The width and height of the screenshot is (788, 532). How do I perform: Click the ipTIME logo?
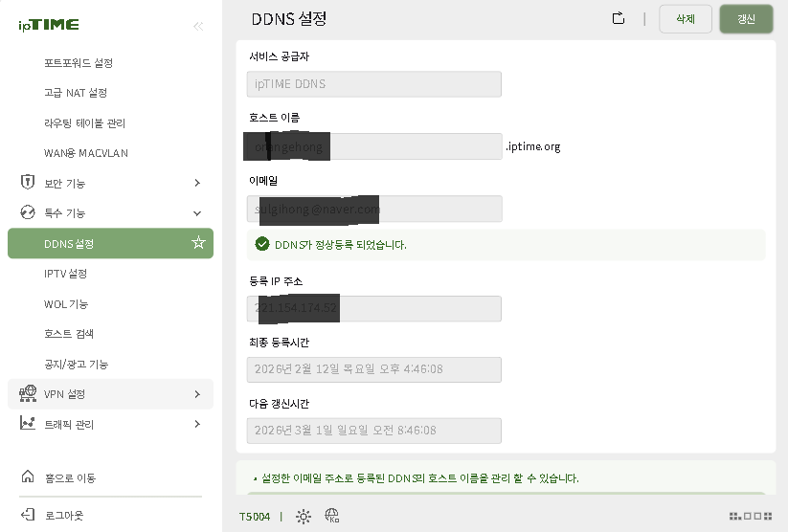point(49,25)
